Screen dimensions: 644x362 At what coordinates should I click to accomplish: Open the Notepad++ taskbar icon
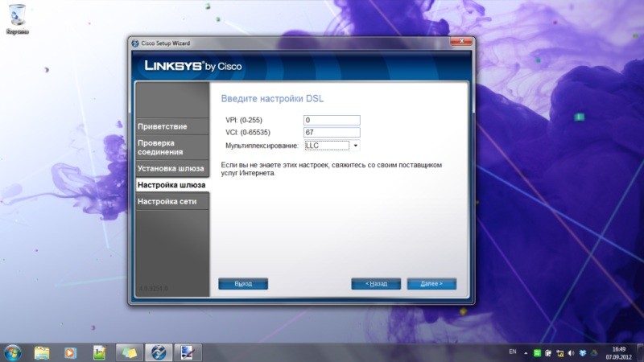click(100, 352)
